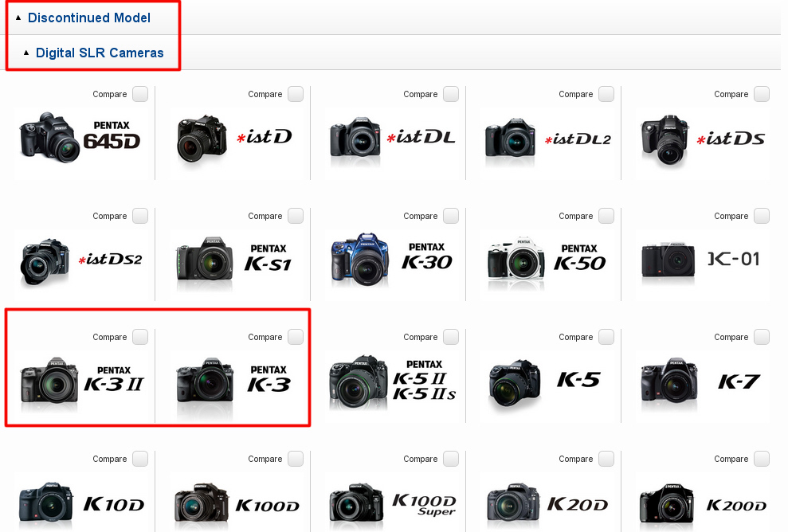Open the *ist DL2 camera image
The image size is (788, 532).
(x=511, y=137)
